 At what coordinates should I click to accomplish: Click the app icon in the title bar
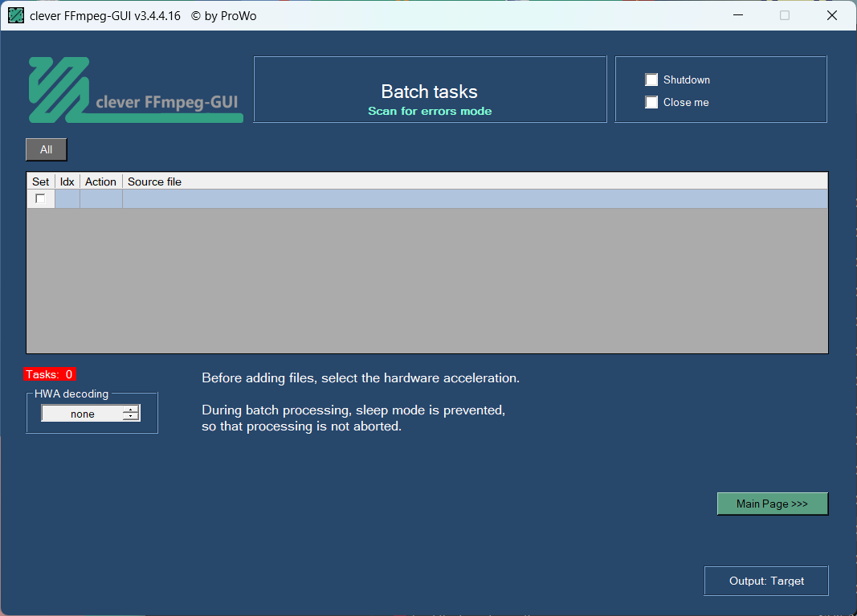(x=16, y=16)
